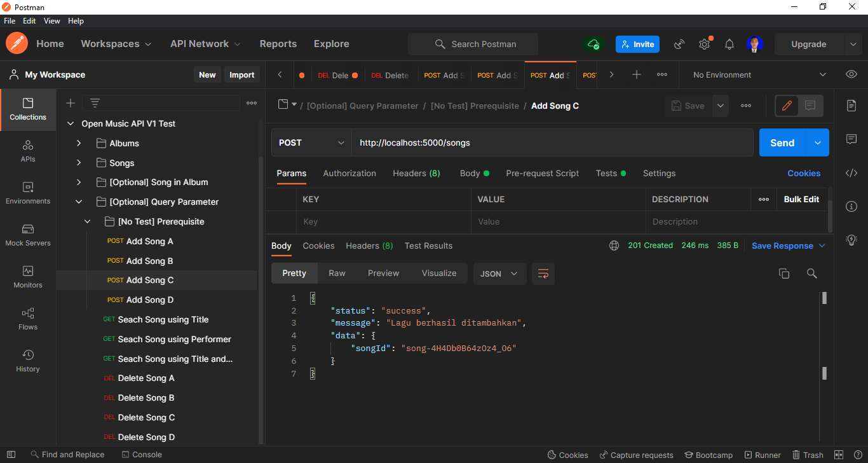
Task: Create new collection with plus icon
Action: [x=71, y=103]
